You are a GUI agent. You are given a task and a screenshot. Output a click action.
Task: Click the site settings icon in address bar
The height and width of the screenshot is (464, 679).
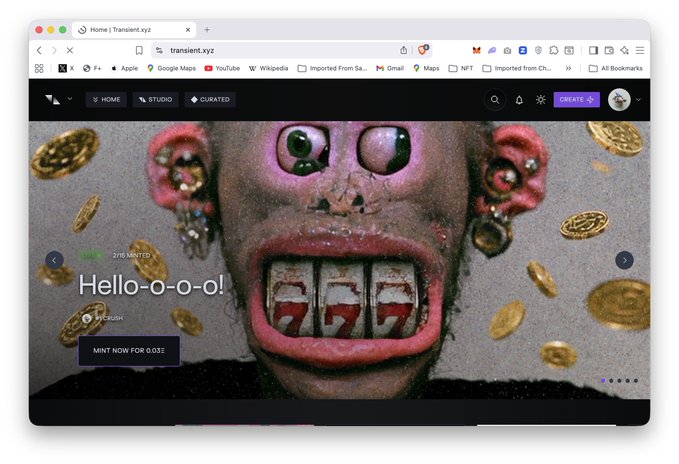tap(159, 51)
